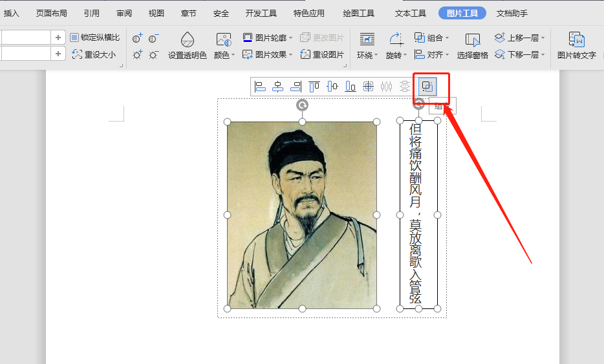
Task: Click the plus stepper beside the upper size field
Action: 58,37
